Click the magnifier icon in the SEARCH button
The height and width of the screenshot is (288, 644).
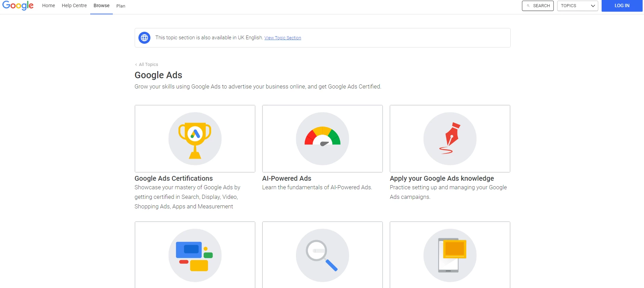(528, 6)
